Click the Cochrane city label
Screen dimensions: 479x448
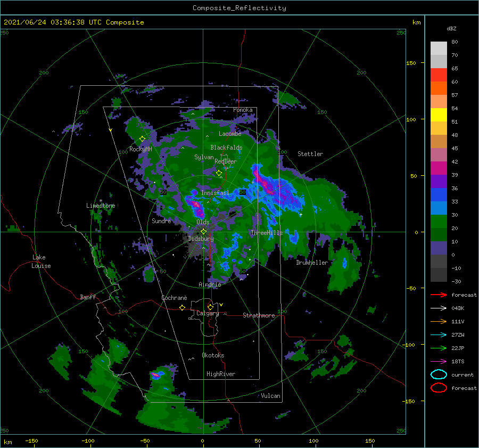click(174, 298)
